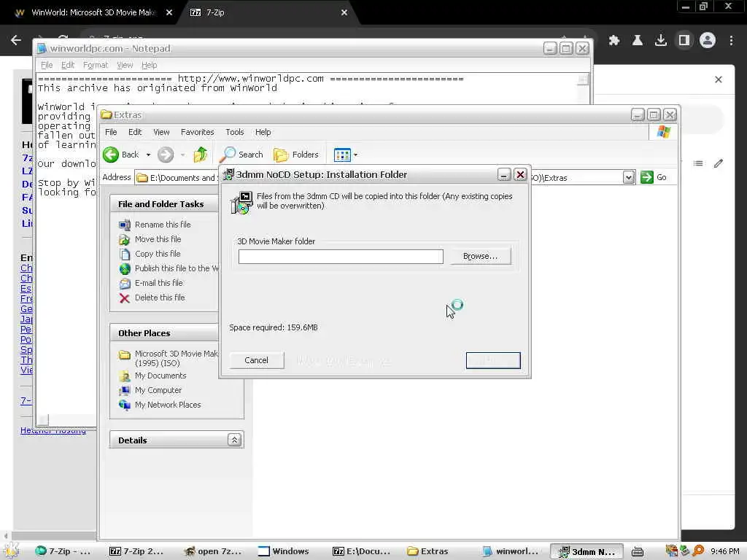Click Copy this file task
747x560 pixels.
(x=158, y=254)
